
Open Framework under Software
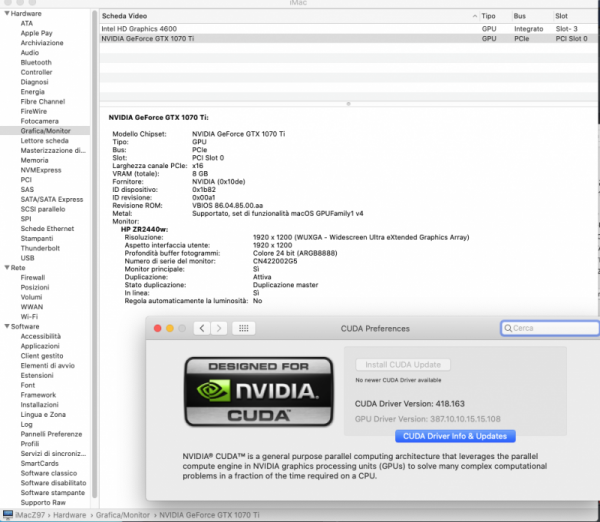(38, 395)
